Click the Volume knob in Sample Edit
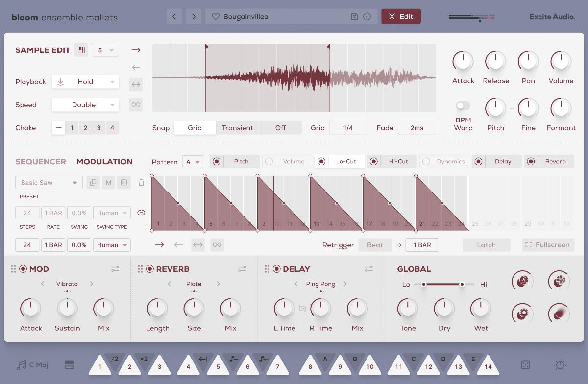This screenshot has width=588, height=384. tap(561, 62)
